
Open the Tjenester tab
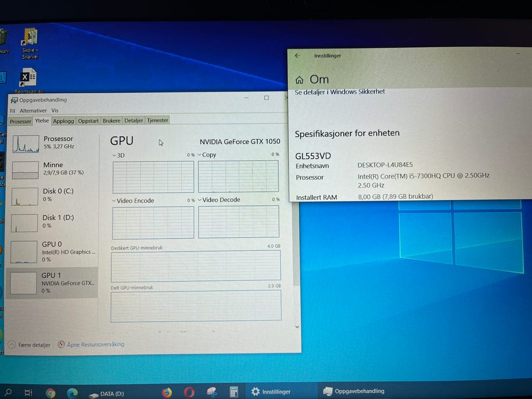(157, 120)
